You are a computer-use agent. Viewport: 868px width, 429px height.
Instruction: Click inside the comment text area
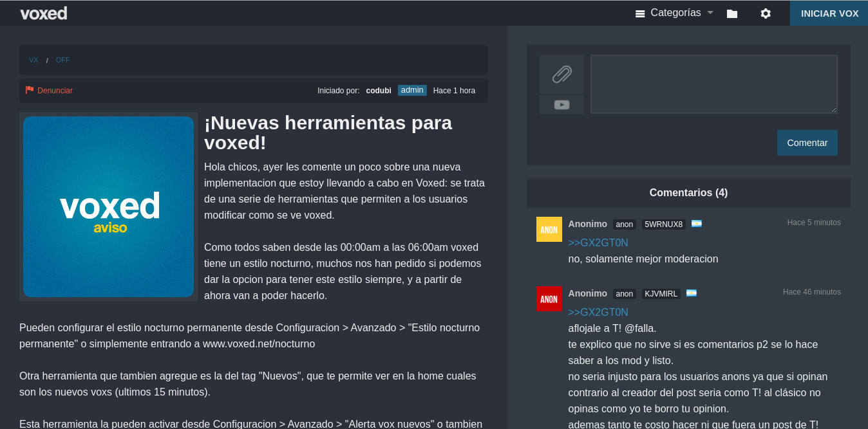[713, 84]
